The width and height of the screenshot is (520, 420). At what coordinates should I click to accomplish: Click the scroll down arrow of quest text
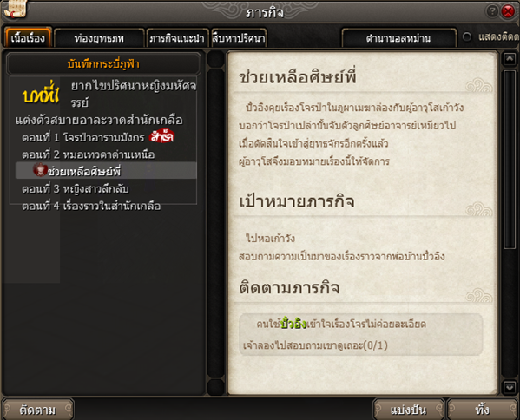(x=510, y=387)
